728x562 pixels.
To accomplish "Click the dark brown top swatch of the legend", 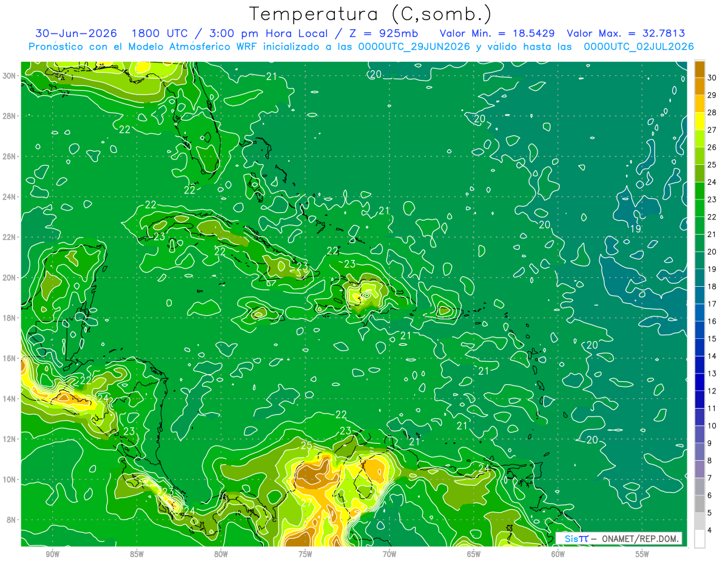I will pyautogui.click(x=699, y=69).
